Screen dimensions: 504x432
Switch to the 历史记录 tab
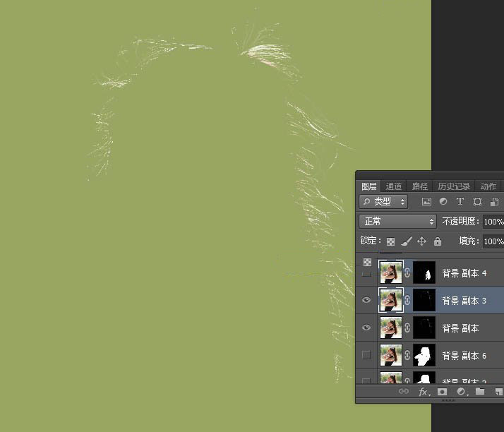click(x=453, y=187)
